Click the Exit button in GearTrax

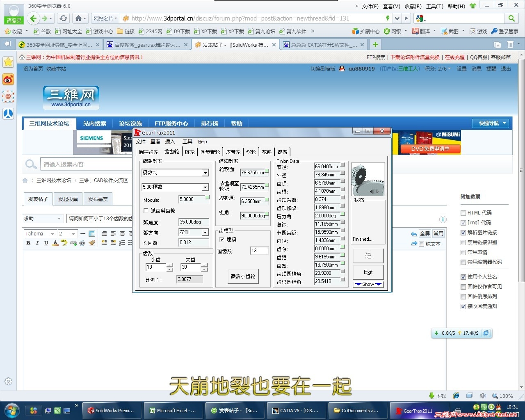[x=368, y=272]
